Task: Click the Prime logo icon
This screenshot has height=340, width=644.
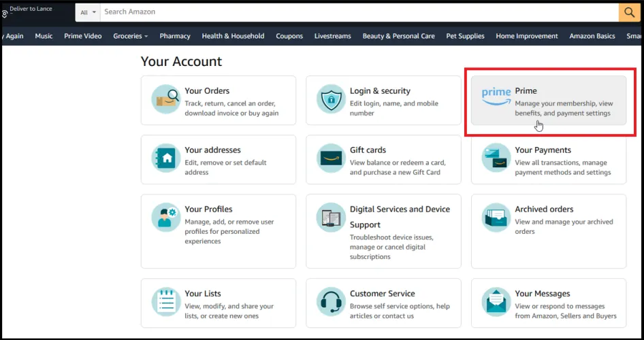Action: 496,97
